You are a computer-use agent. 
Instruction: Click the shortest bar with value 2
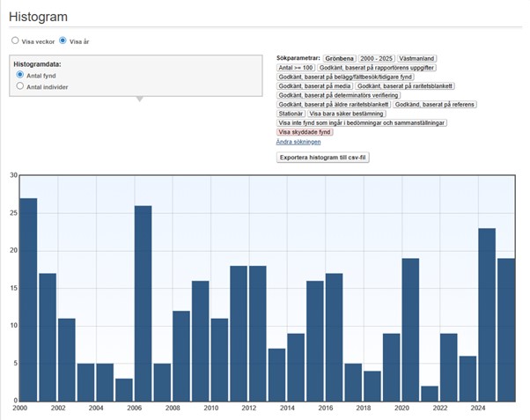point(430,393)
